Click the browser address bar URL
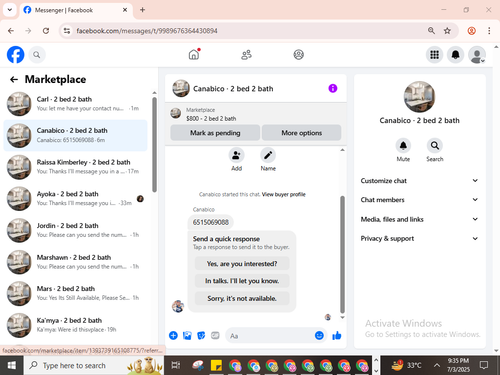The image size is (500, 375). [x=147, y=31]
